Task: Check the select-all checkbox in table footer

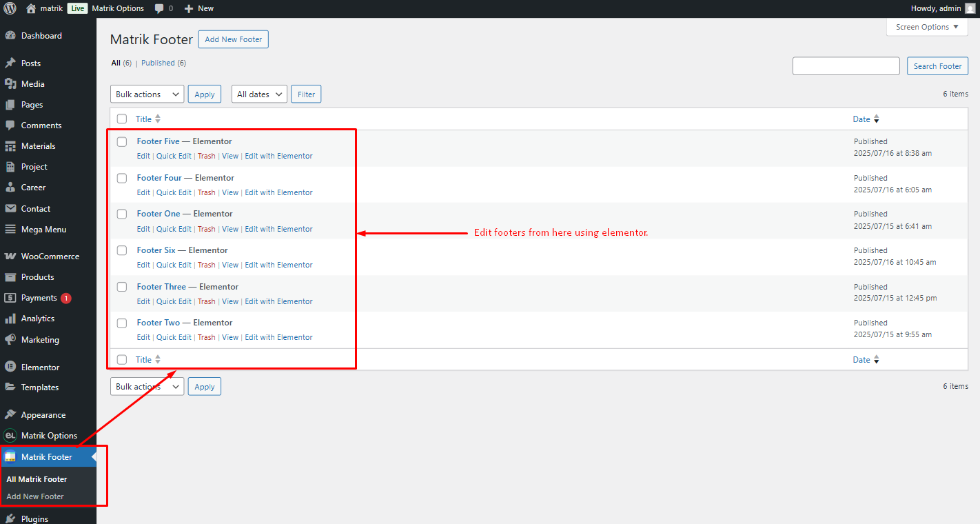Action: [x=122, y=359]
